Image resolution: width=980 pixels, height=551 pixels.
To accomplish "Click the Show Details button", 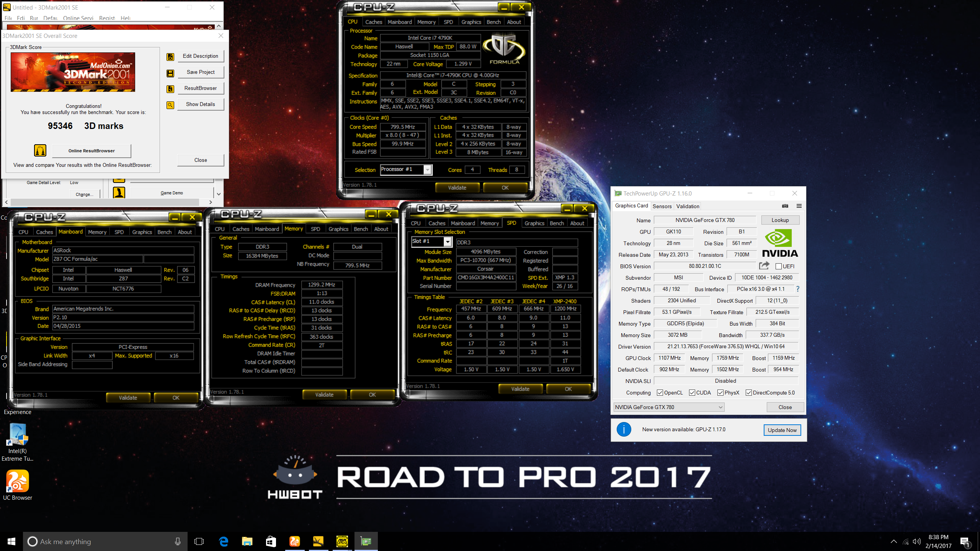I will pos(201,104).
